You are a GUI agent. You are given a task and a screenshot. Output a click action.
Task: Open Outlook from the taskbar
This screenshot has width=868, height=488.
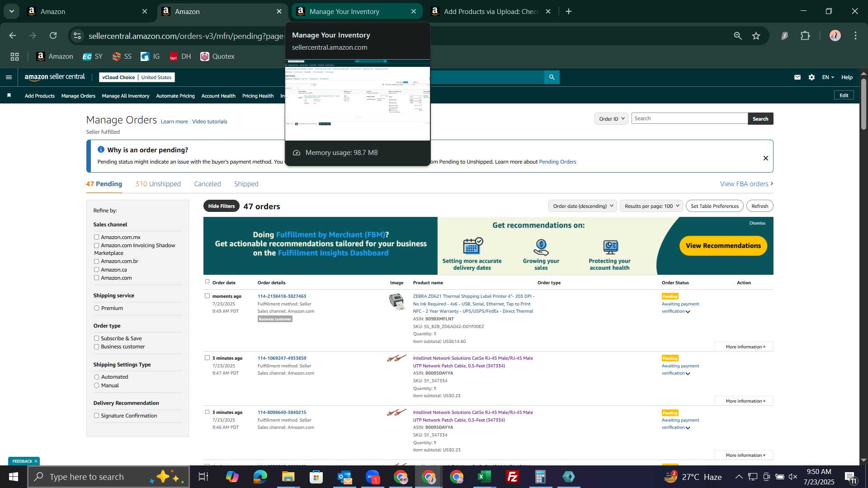[x=344, y=477]
